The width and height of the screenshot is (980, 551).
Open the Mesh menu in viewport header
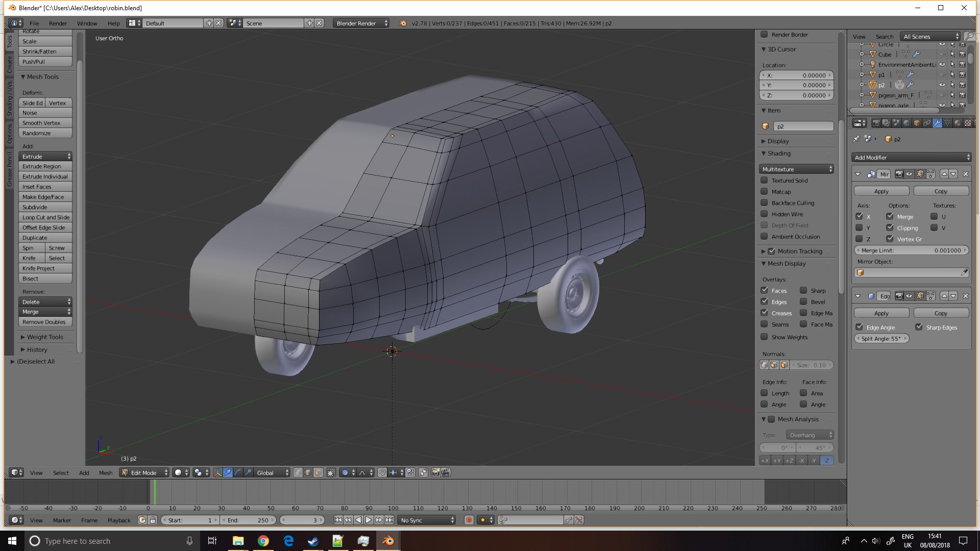coord(106,472)
